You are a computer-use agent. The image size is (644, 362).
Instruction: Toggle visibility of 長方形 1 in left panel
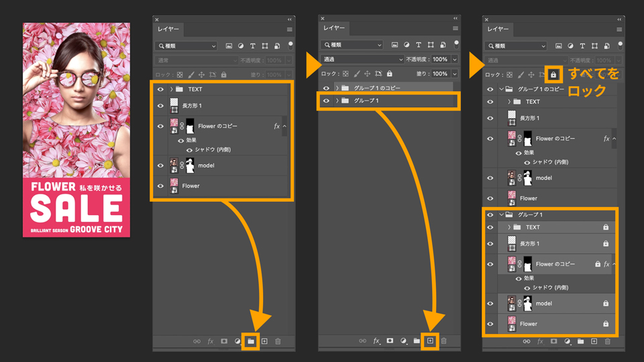tap(160, 105)
